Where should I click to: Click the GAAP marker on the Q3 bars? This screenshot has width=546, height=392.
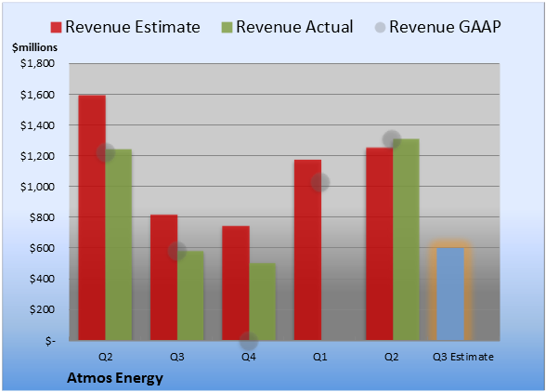tap(177, 251)
